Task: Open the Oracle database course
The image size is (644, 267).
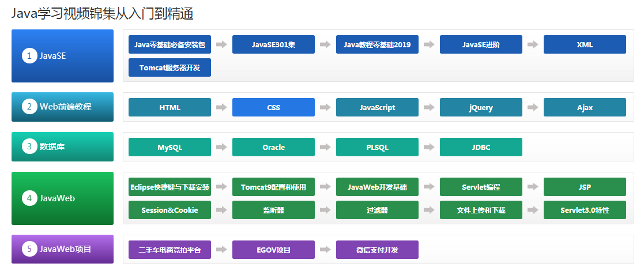Action: [x=273, y=147]
